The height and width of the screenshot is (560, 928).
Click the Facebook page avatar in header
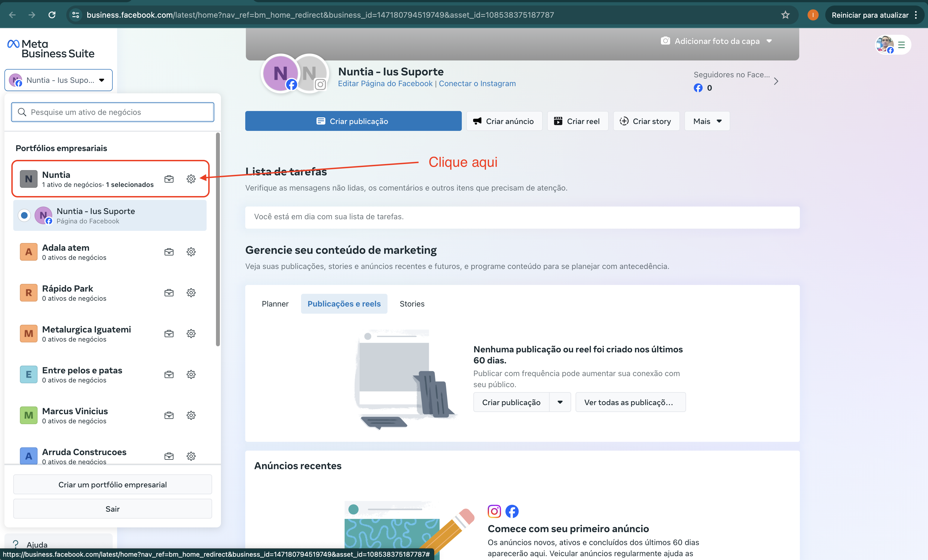point(280,74)
